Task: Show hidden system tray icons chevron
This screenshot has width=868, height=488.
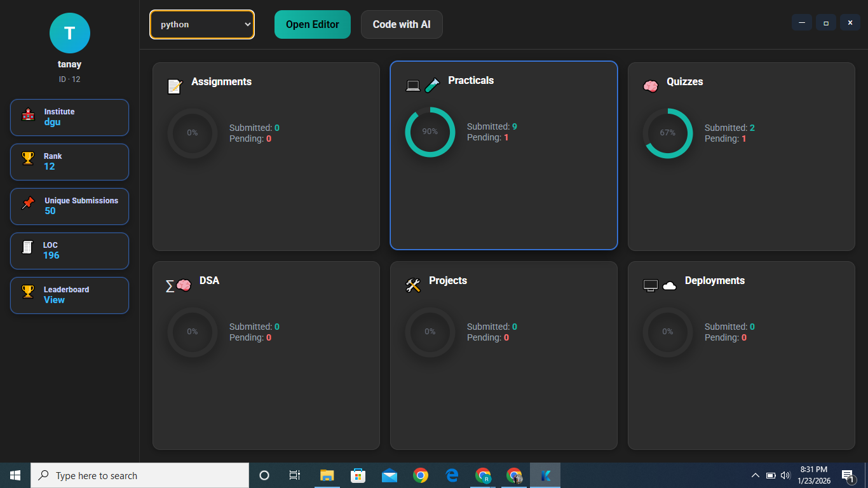Action: click(x=756, y=475)
